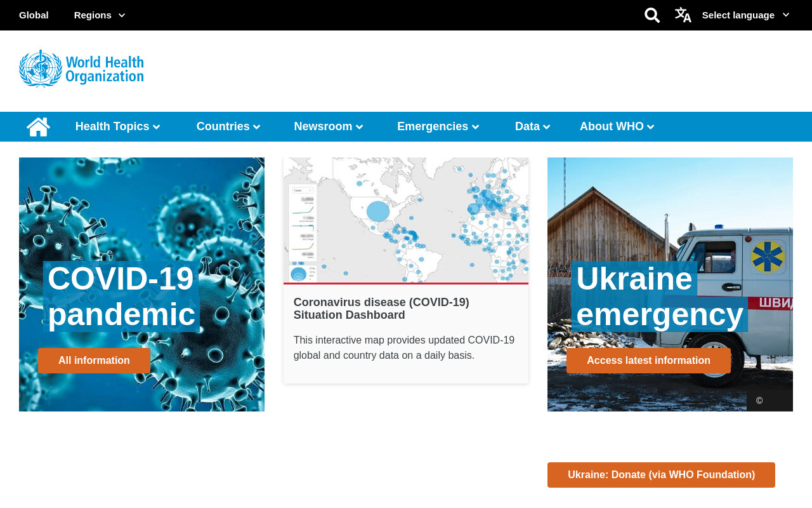Open the Newsroom menu

(329, 126)
